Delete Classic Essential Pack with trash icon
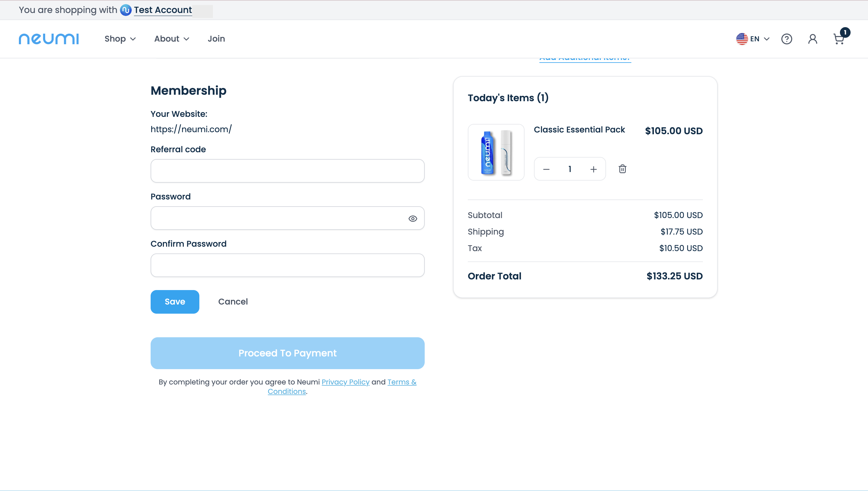Image resolution: width=868 pixels, height=491 pixels. click(x=622, y=168)
